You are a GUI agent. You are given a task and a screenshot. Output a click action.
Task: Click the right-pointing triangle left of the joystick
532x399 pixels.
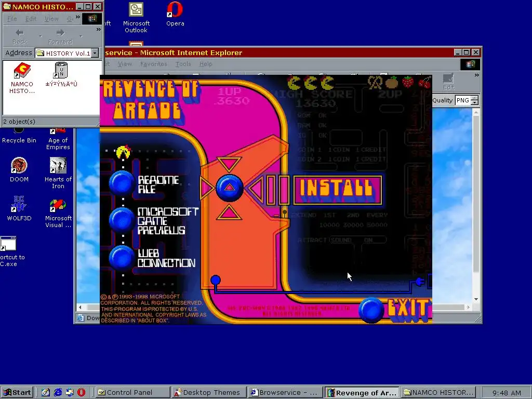click(x=207, y=188)
